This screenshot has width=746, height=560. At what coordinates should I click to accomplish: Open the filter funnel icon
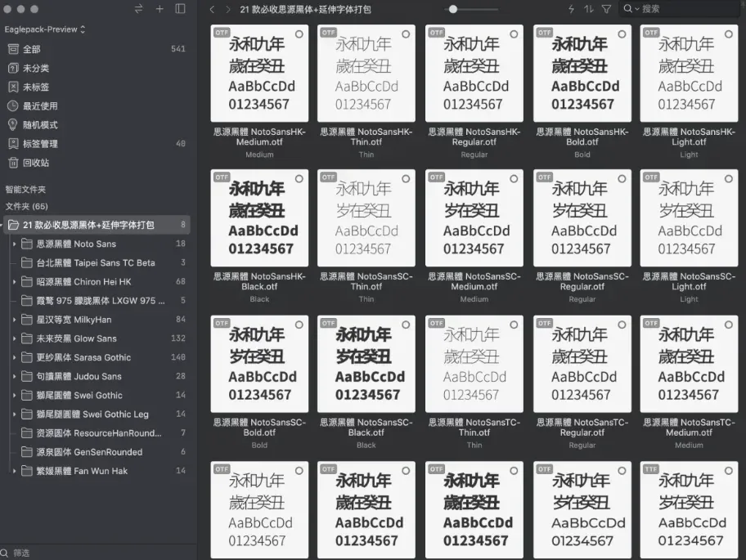pyautogui.click(x=606, y=9)
